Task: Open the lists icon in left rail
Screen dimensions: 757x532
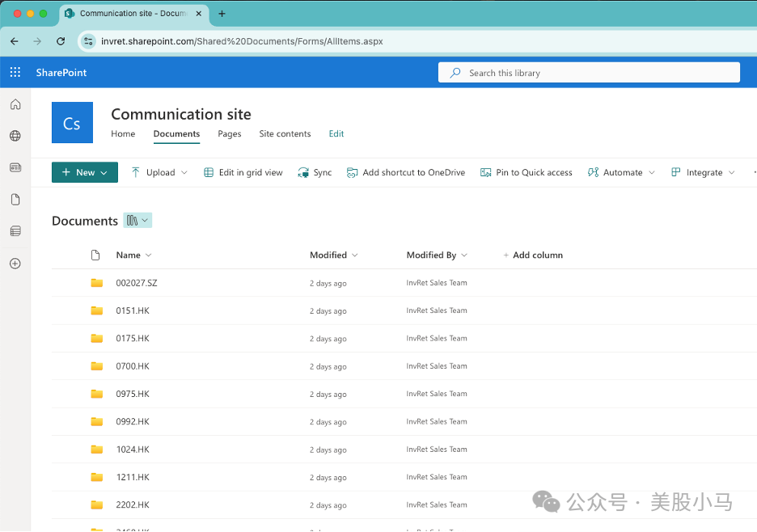Action: pyautogui.click(x=15, y=231)
